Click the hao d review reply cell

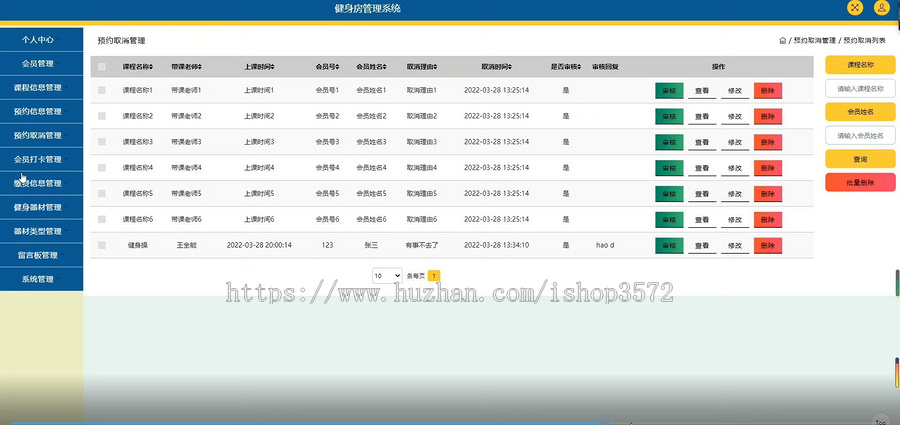606,245
